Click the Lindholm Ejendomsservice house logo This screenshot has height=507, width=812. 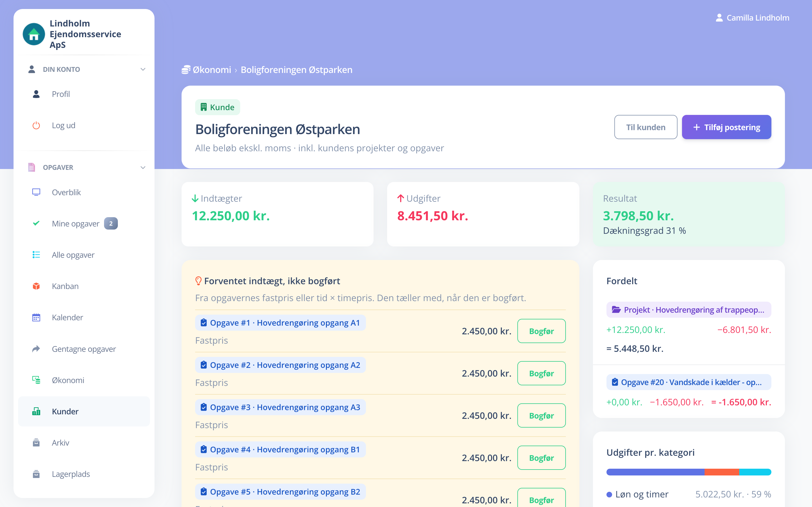[x=34, y=34]
